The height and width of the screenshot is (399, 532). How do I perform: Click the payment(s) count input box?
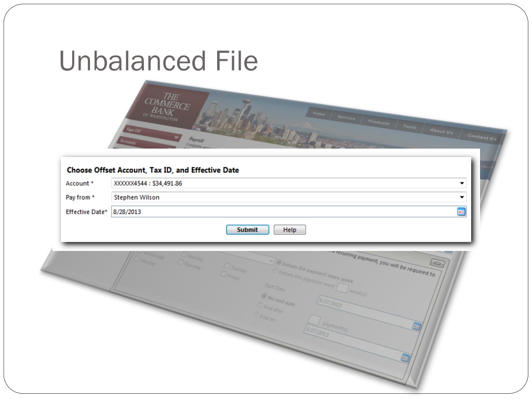(x=314, y=320)
